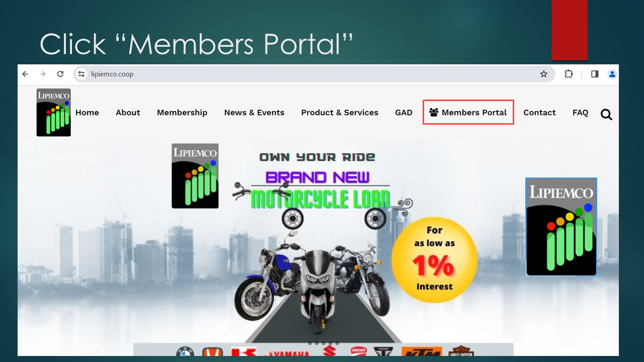The height and width of the screenshot is (362, 644).
Task: Select the GAD menu item
Action: pyautogui.click(x=404, y=113)
